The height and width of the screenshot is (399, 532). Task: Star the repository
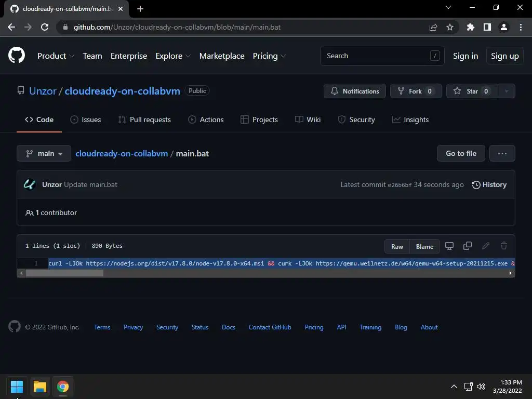pos(472,91)
